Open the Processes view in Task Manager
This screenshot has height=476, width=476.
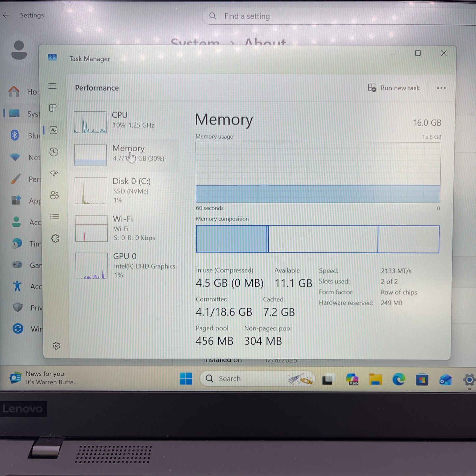[x=52, y=108]
